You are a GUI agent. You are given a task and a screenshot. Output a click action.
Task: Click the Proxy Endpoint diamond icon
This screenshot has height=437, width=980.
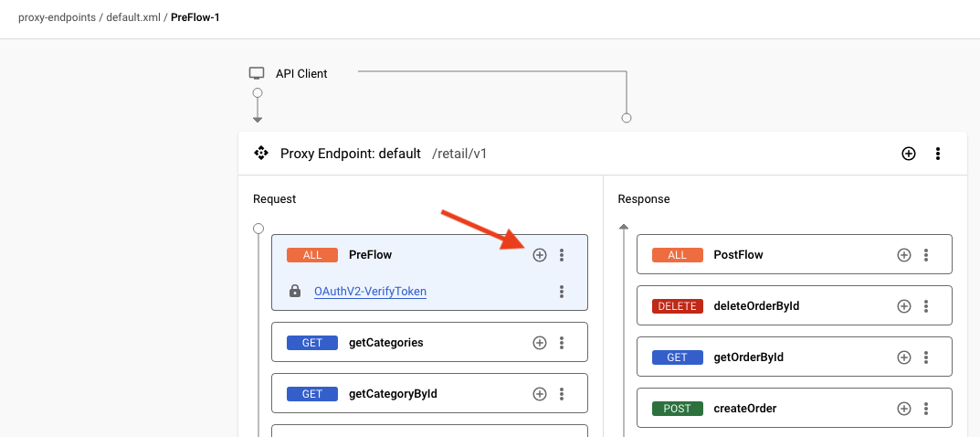(x=260, y=154)
